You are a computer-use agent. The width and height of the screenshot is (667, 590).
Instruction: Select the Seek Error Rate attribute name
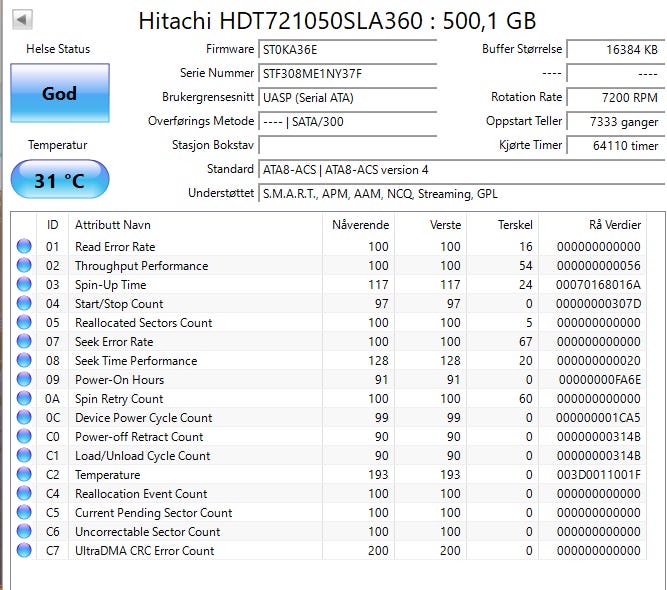pos(114,342)
